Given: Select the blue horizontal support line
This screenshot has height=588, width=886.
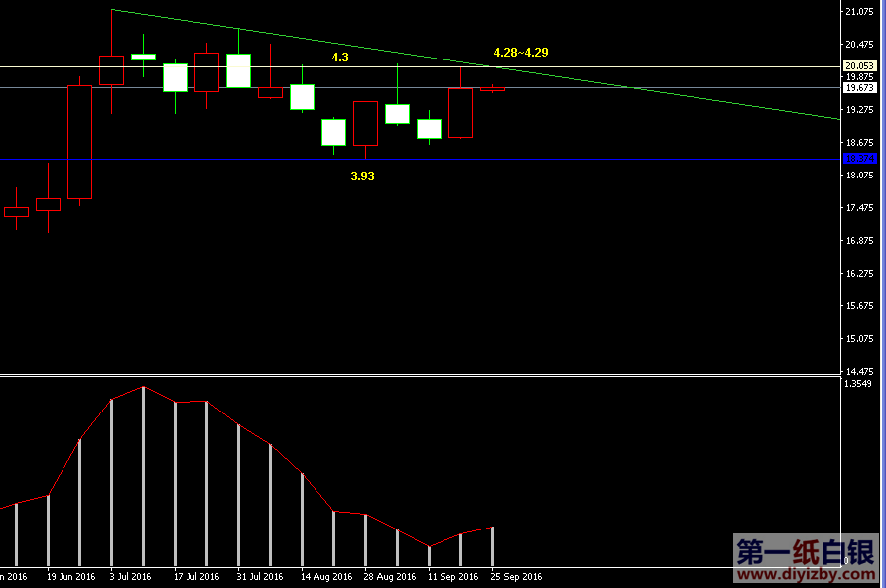Looking at the screenshot, I should click(595, 160).
